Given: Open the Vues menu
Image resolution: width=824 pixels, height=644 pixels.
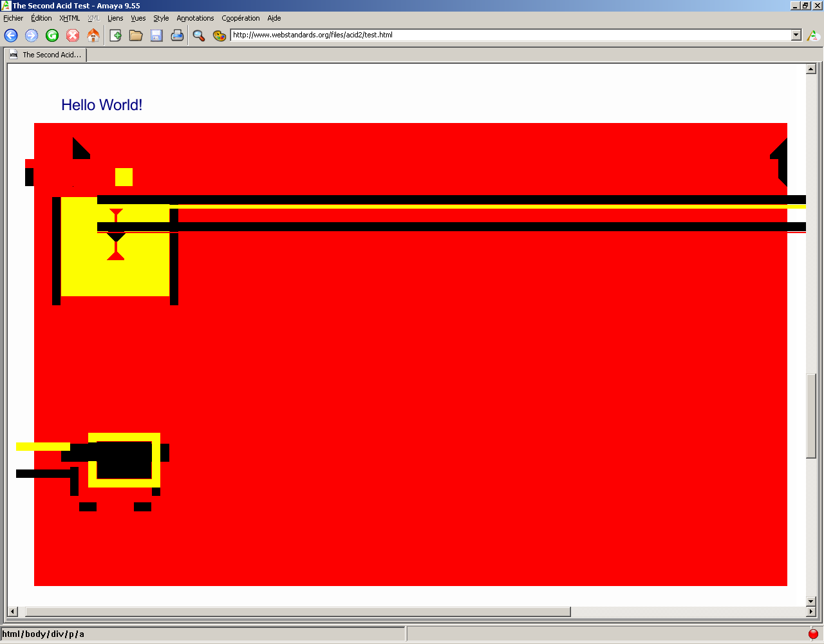Looking at the screenshot, I should (x=138, y=18).
